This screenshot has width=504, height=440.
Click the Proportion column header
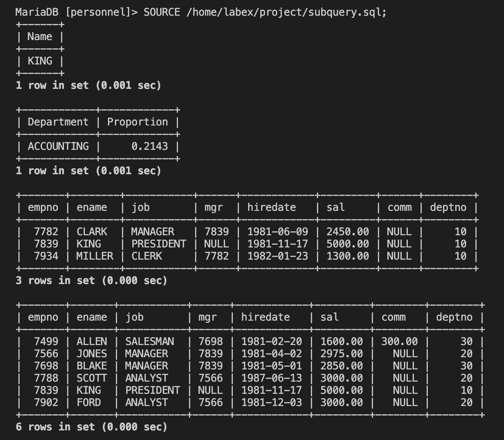point(138,122)
